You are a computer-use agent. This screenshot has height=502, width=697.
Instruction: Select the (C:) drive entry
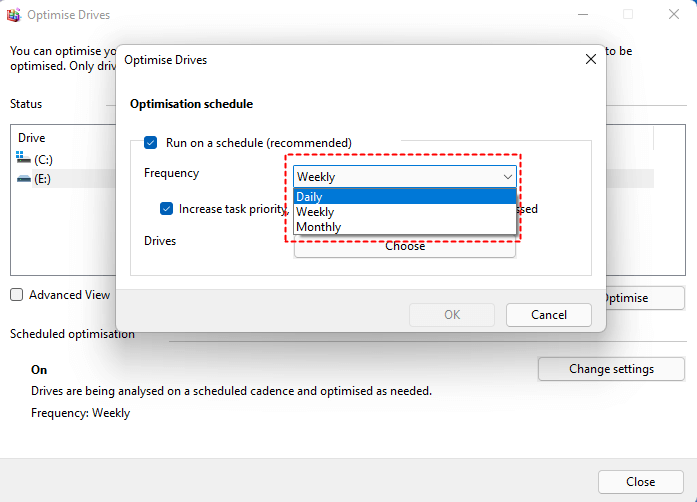pyautogui.click(x=42, y=158)
